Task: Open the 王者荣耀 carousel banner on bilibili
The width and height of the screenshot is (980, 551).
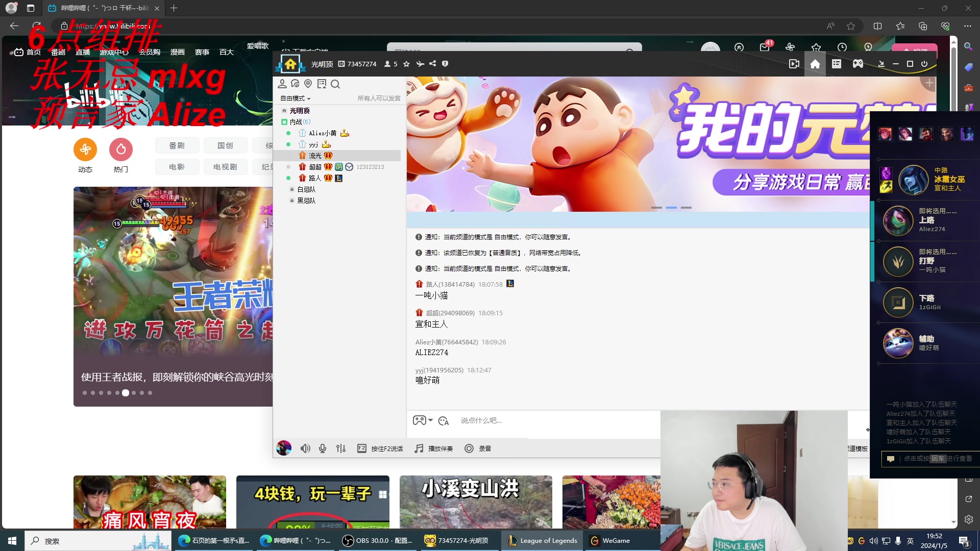Action: point(173,296)
